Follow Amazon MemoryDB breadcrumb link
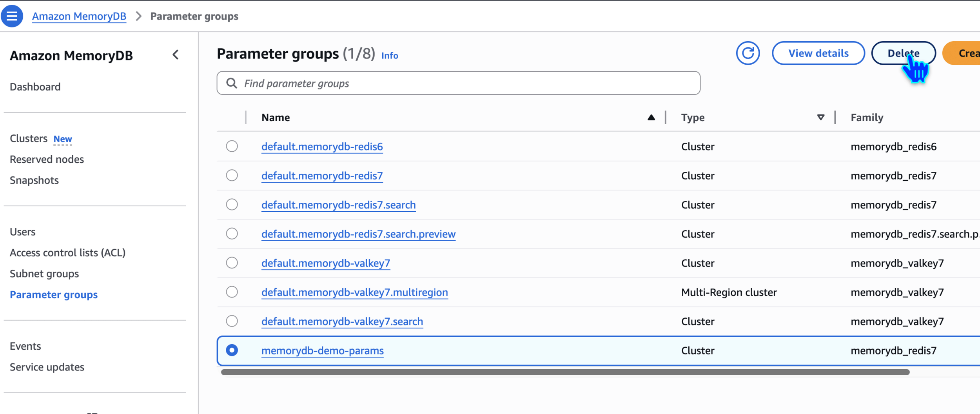Image resolution: width=980 pixels, height=414 pixels. [79, 16]
